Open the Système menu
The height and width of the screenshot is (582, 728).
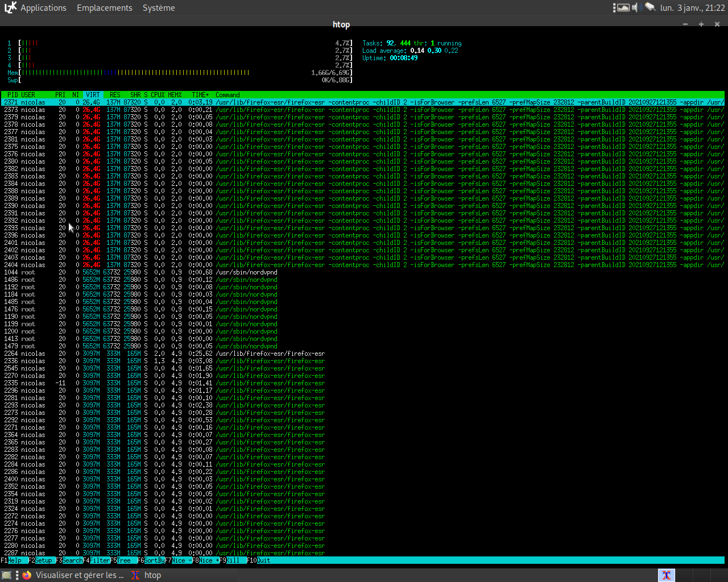click(x=159, y=8)
